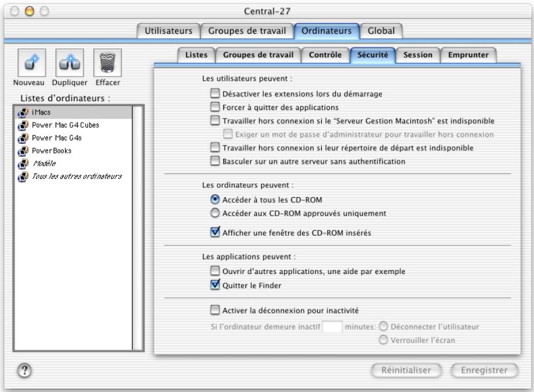Select Accéder à tous les CD-ROM
534x392 pixels.
tap(215, 199)
